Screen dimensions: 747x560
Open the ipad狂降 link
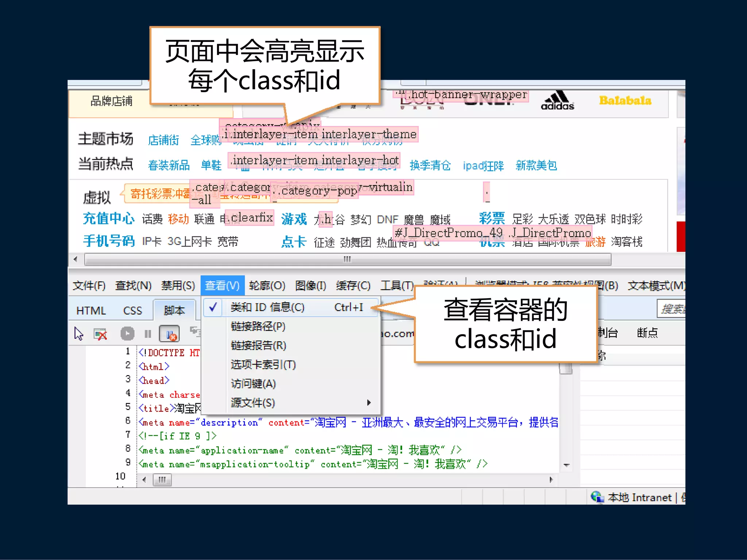[x=483, y=166]
